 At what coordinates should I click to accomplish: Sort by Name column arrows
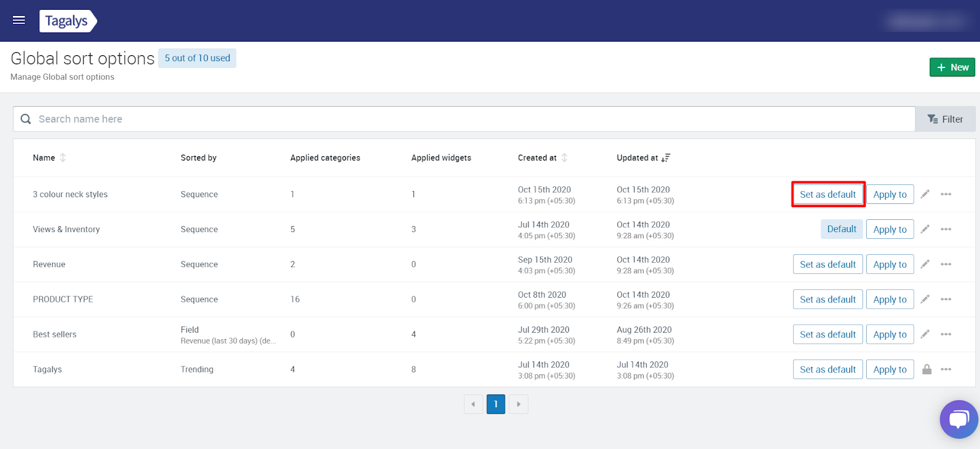pyautogui.click(x=62, y=157)
